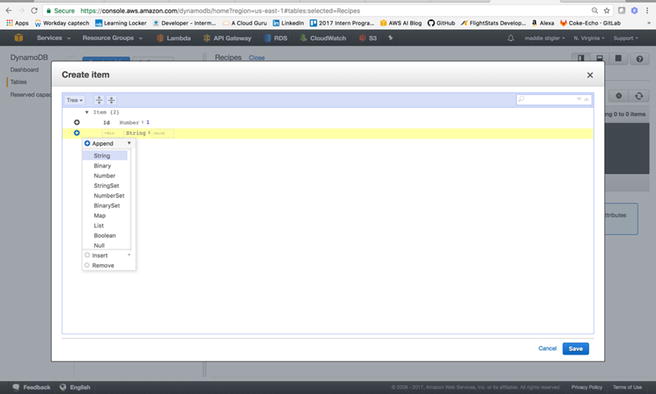Screen dimensions: 656x394
Task: Click the browser reload button
Action: coord(34,10)
